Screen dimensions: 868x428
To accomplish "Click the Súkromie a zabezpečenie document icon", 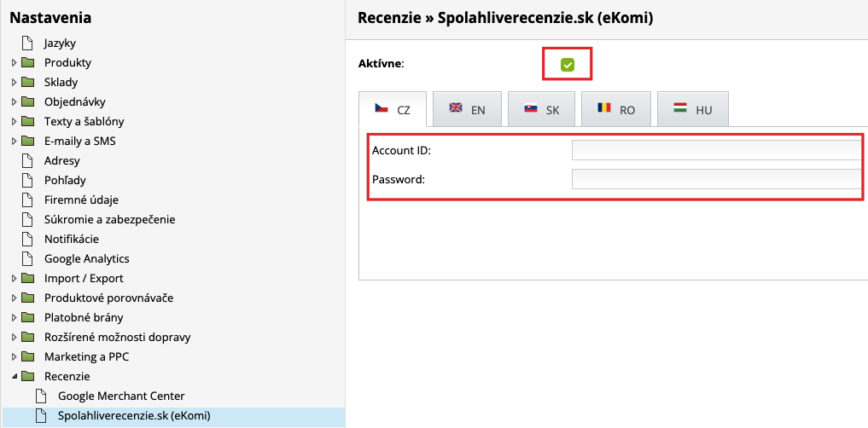I will [27, 219].
